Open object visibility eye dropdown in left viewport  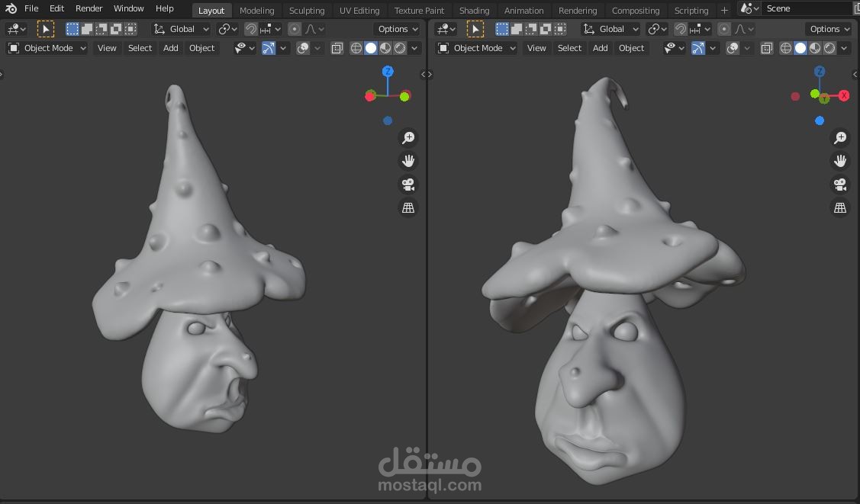pyautogui.click(x=245, y=48)
